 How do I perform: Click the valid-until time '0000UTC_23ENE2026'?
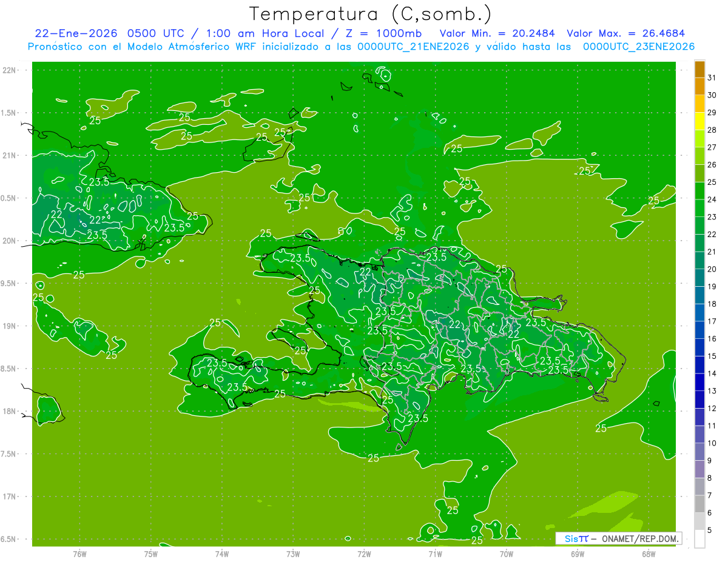click(639, 47)
